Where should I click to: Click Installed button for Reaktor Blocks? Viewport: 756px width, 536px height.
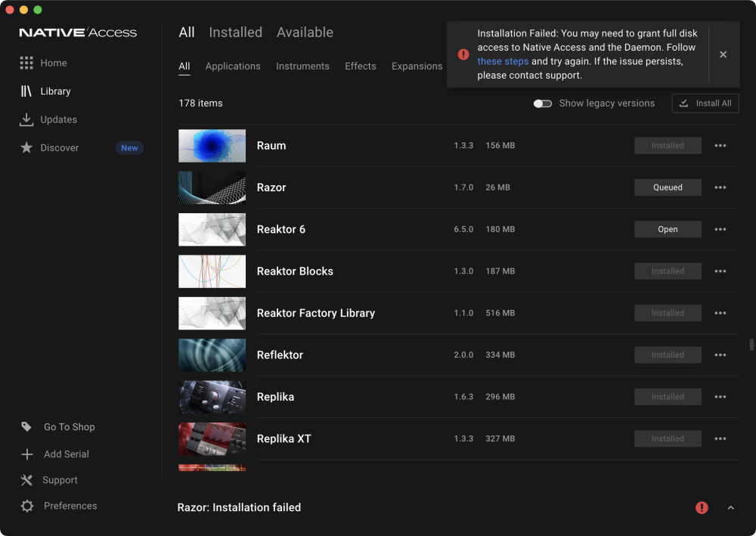(668, 271)
